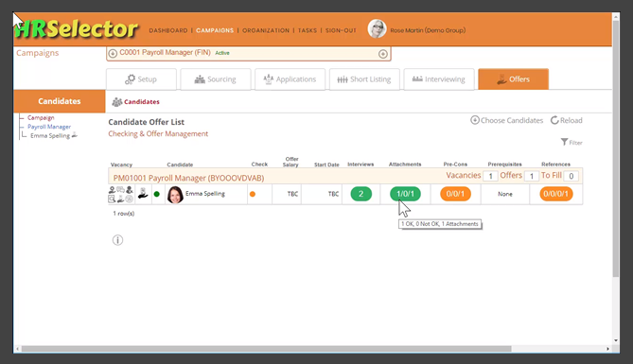This screenshot has height=364, width=633.
Task: Click the chat bubbles action icon for Emma Spelling
Action: pos(120,190)
